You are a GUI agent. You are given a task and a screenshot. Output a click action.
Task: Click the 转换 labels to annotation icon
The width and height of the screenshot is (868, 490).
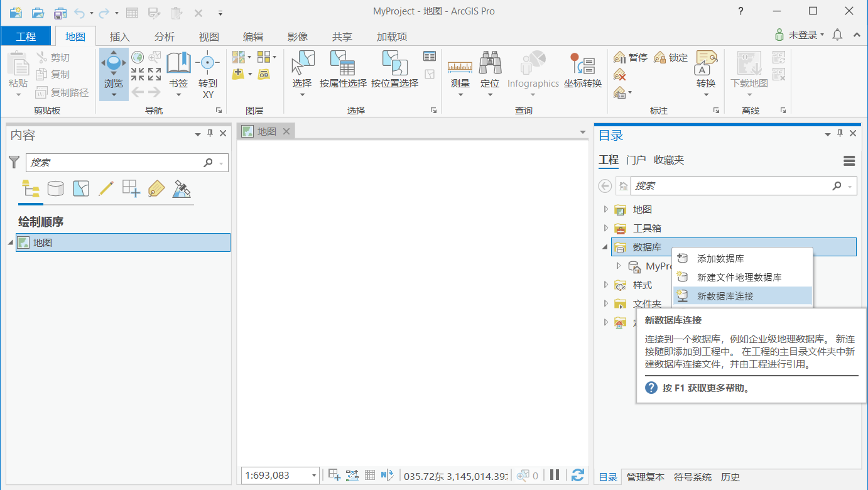pos(706,63)
